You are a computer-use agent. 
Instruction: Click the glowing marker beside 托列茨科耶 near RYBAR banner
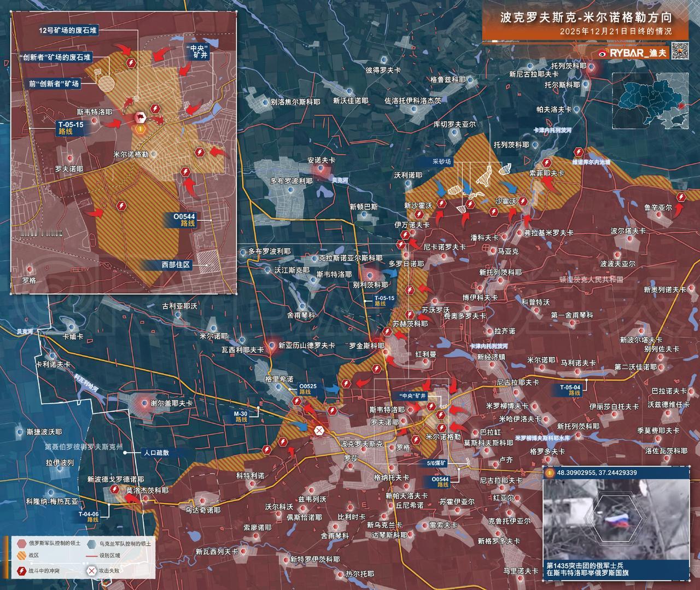593,67
